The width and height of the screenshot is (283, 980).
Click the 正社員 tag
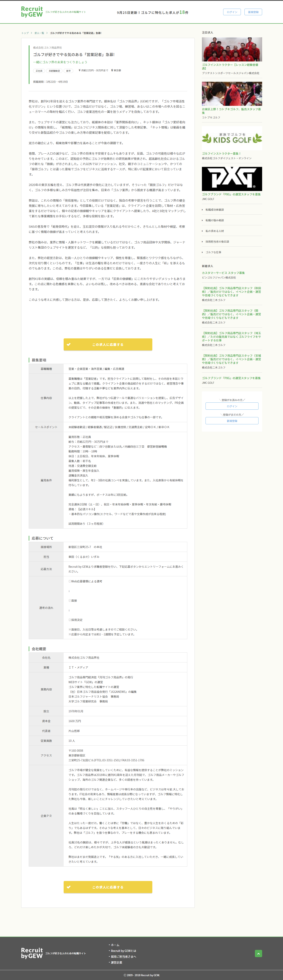point(39,71)
